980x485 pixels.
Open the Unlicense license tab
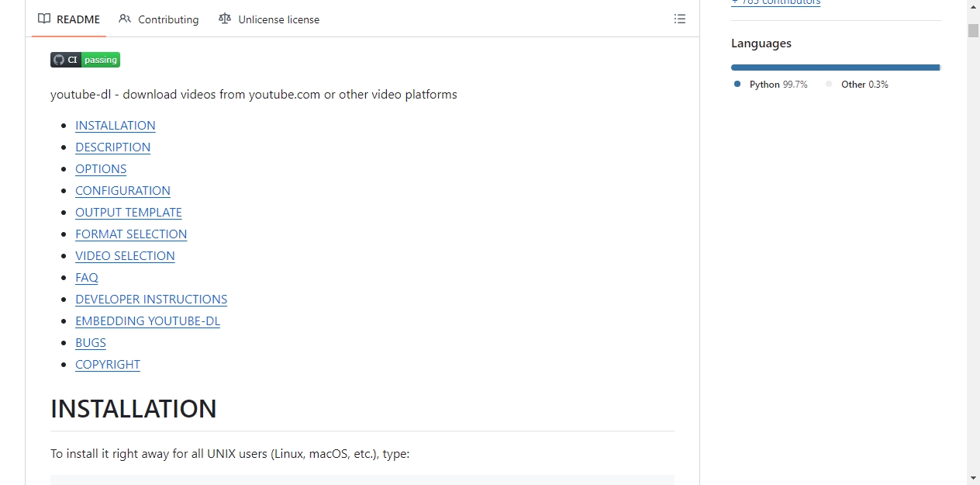point(269,19)
